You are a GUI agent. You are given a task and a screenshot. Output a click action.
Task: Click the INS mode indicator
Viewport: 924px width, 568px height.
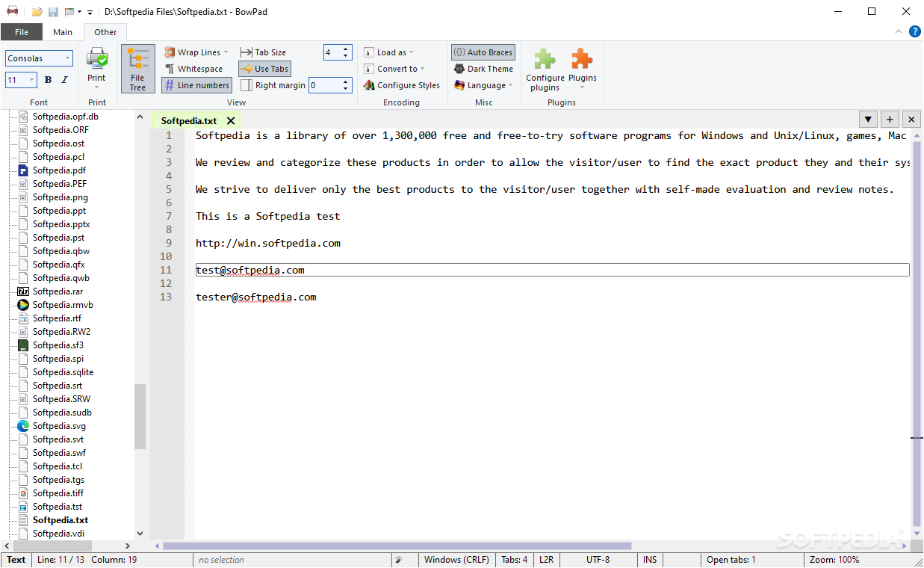[650, 560]
